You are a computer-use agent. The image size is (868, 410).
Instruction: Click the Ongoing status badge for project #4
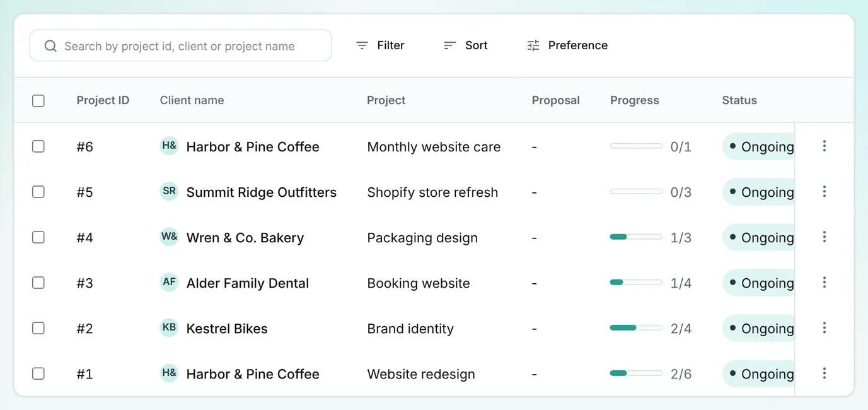(758, 237)
